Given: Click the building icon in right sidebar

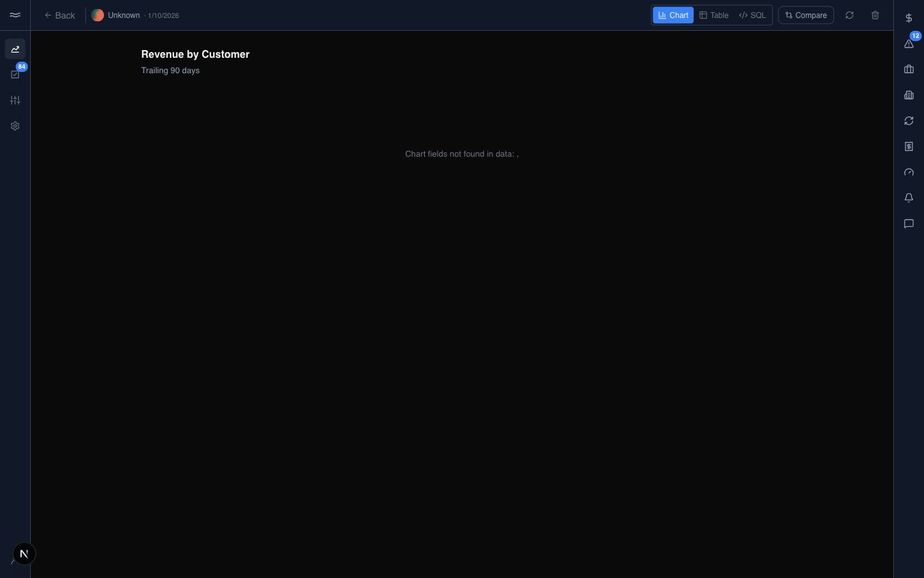Looking at the screenshot, I should coord(909,95).
